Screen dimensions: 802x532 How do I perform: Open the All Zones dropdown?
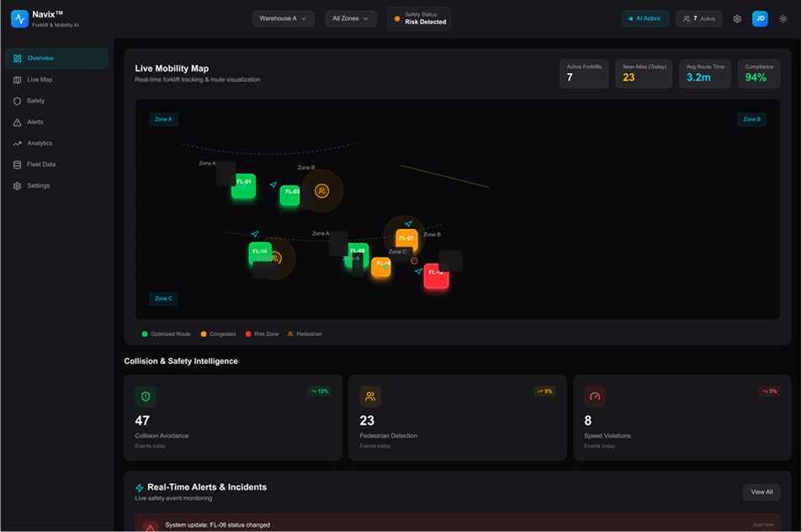coord(351,19)
